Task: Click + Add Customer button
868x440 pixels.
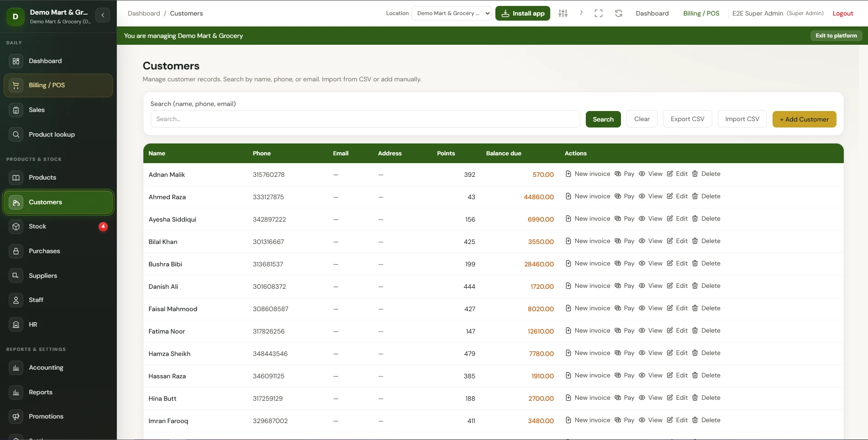Action: 804,119
